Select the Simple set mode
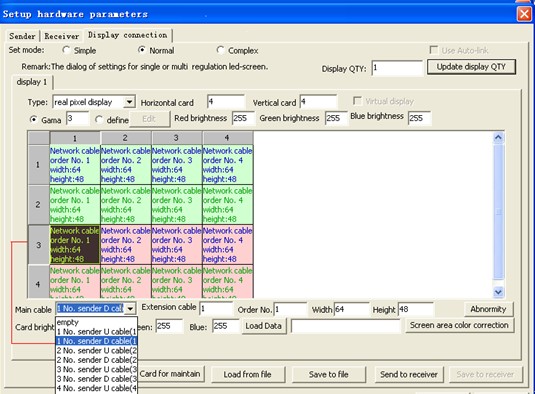Image resolution: width=535 pixels, height=394 pixels. click(66, 50)
